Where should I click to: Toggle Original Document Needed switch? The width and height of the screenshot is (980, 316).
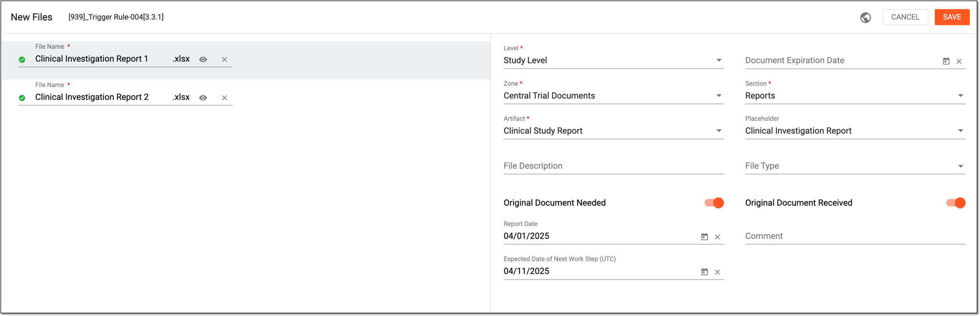tap(714, 203)
